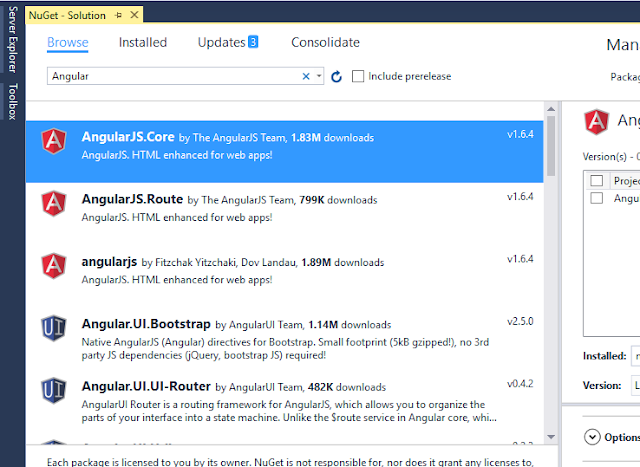Select the AngularJS.Route package title
This screenshot has height=467, width=640.
click(132, 199)
